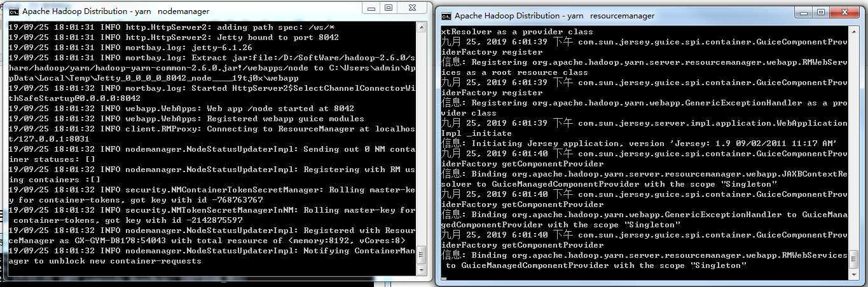Click the resourcemanager scrollbar thumb
Screen dimensions: 868x287
pos(853,260)
